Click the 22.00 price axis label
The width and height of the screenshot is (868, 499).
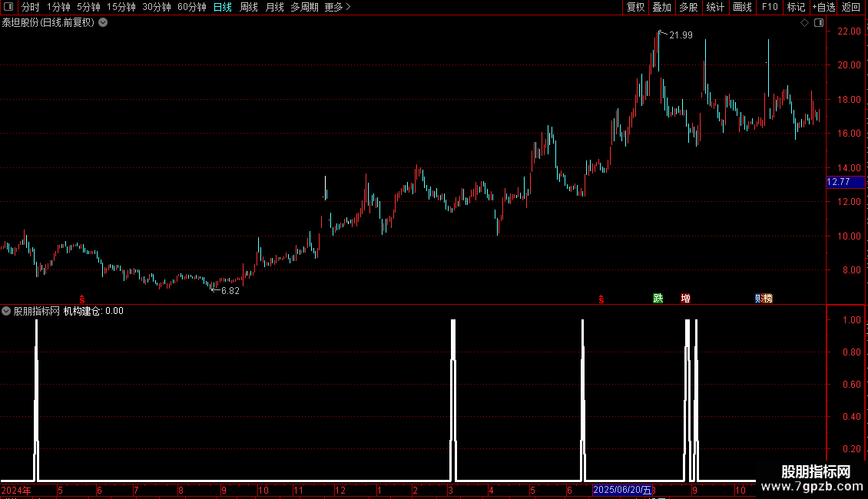pyautogui.click(x=849, y=31)
